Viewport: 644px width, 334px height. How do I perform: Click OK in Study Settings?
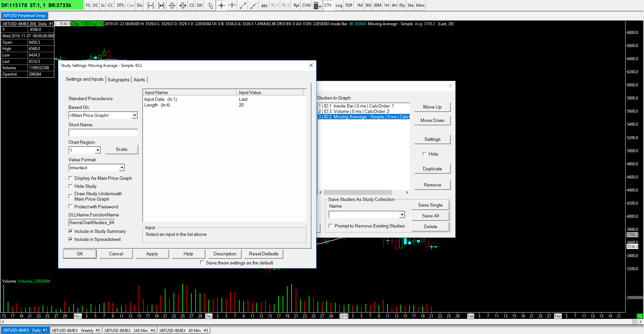click(80, 254)
